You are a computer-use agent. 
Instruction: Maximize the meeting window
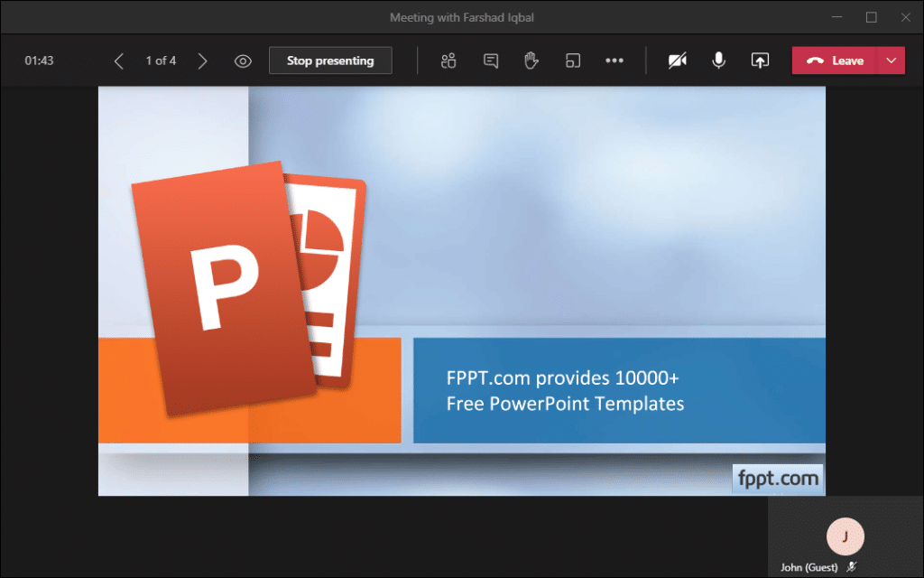pyautogui.click(x=871, y=17)
